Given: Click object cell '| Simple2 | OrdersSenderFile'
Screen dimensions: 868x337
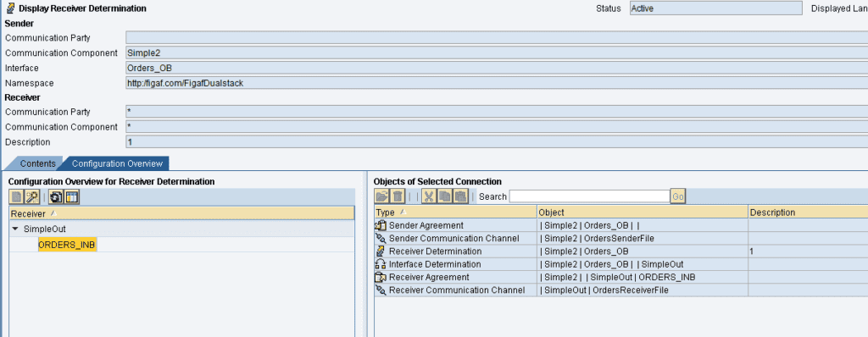Looking at the screenshot, I should coord(643,238).
